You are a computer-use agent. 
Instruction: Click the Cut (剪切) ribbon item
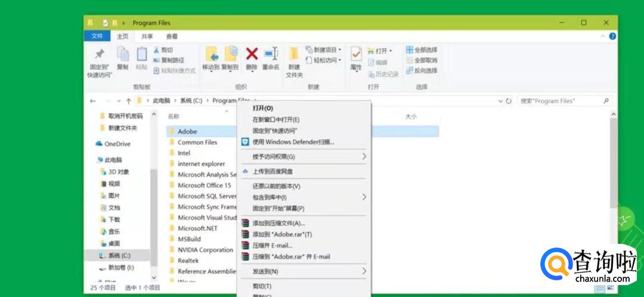[163, 50]
